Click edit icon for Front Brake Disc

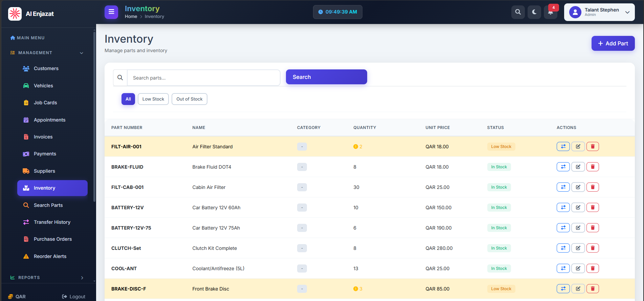tap(578, 289)
